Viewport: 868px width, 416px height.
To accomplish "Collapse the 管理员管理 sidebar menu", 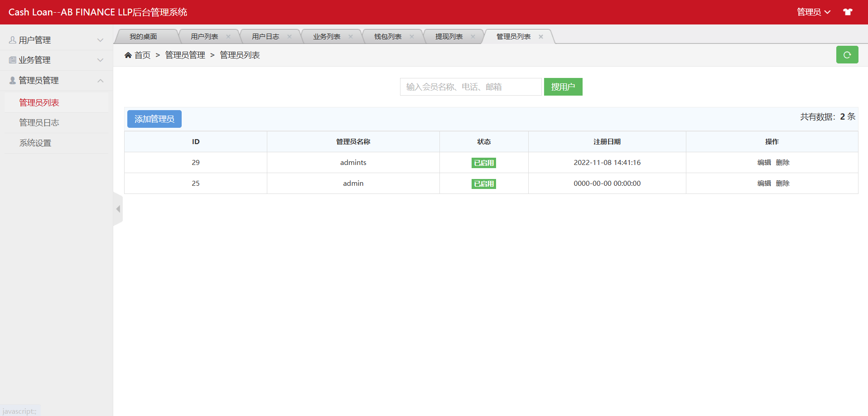I will coord(56,80).
